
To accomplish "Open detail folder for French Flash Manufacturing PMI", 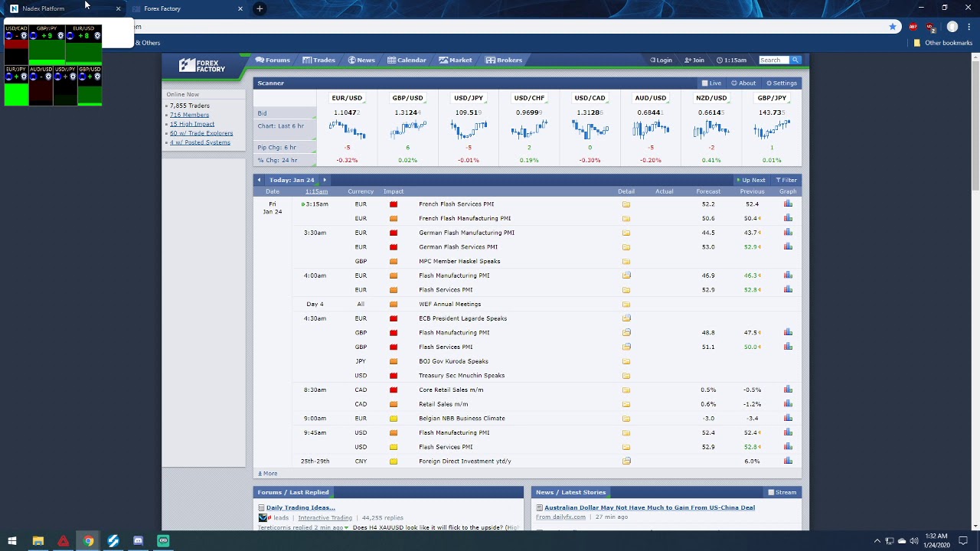I will click(x=626, y=219).
